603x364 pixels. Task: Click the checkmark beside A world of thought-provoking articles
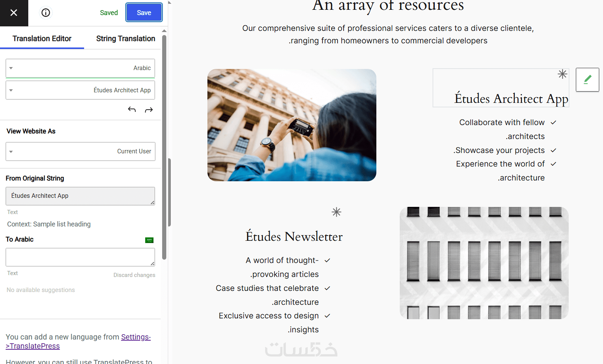tap(327, 260)
